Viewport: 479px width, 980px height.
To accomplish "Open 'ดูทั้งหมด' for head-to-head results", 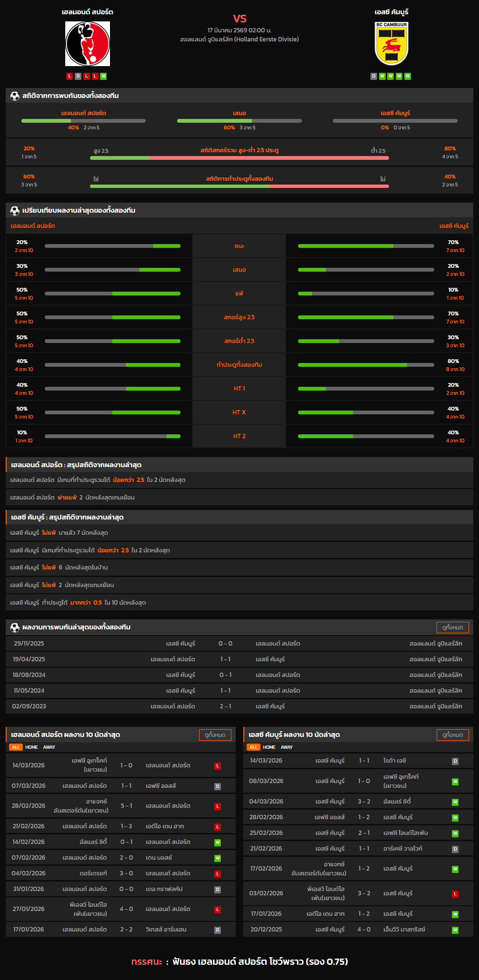I will tap(452, 627).
